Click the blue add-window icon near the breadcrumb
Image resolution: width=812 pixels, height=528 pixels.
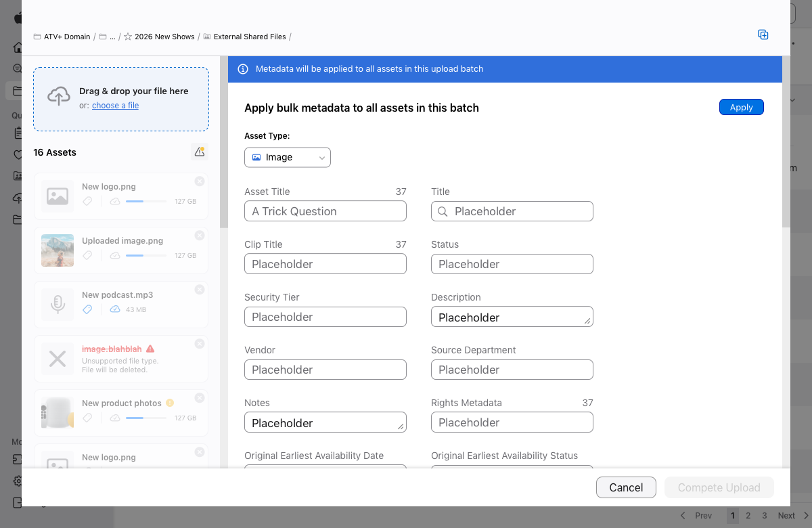coord(763,35)
